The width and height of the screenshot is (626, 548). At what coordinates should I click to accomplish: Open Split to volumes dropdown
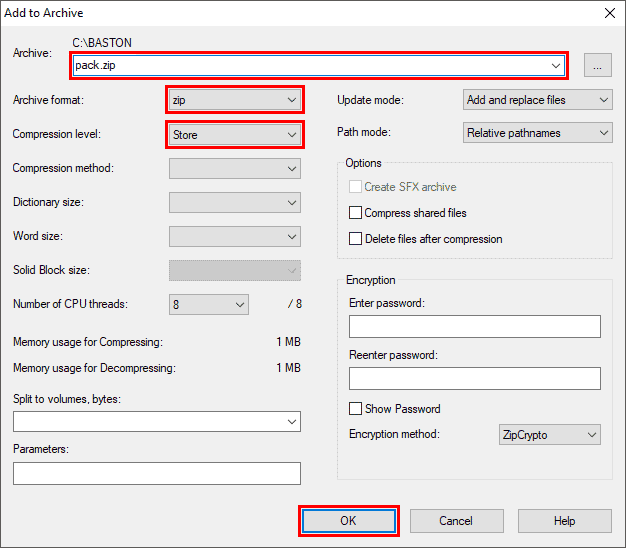(x=157, y=422)
